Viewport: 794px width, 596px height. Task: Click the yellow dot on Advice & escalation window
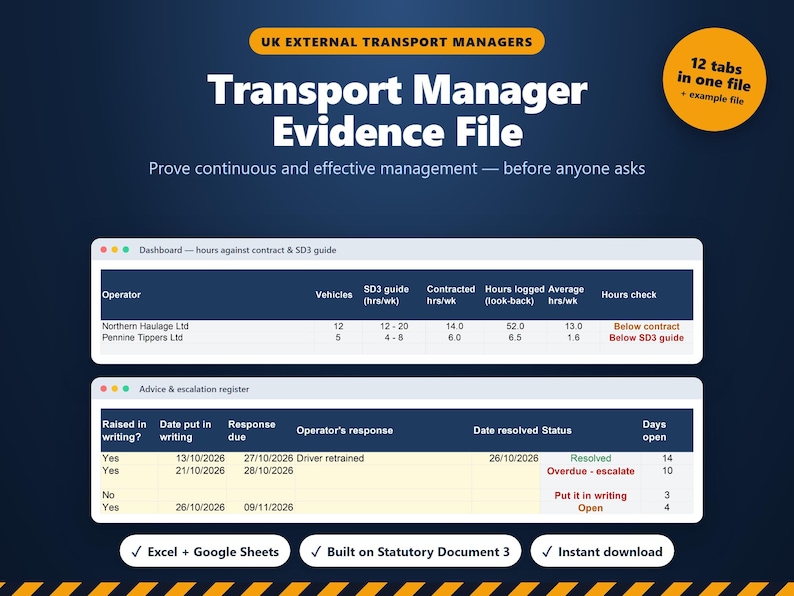pos(115,388)
